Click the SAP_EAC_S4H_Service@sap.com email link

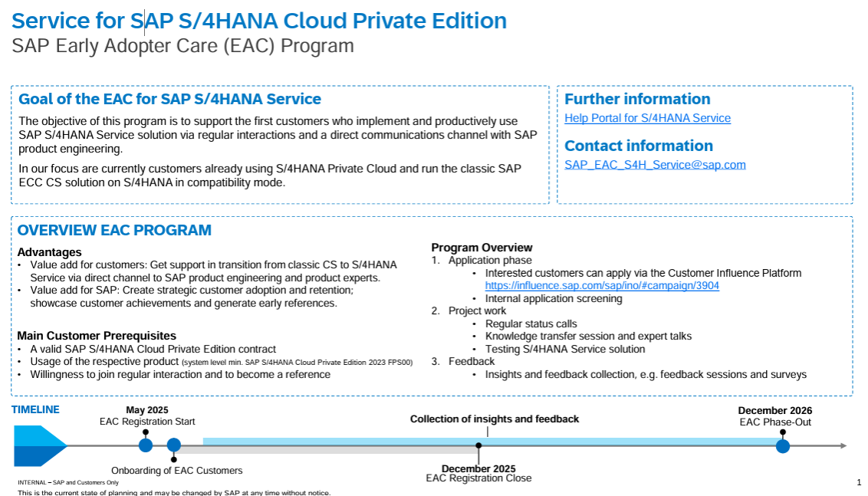point(655,164)
